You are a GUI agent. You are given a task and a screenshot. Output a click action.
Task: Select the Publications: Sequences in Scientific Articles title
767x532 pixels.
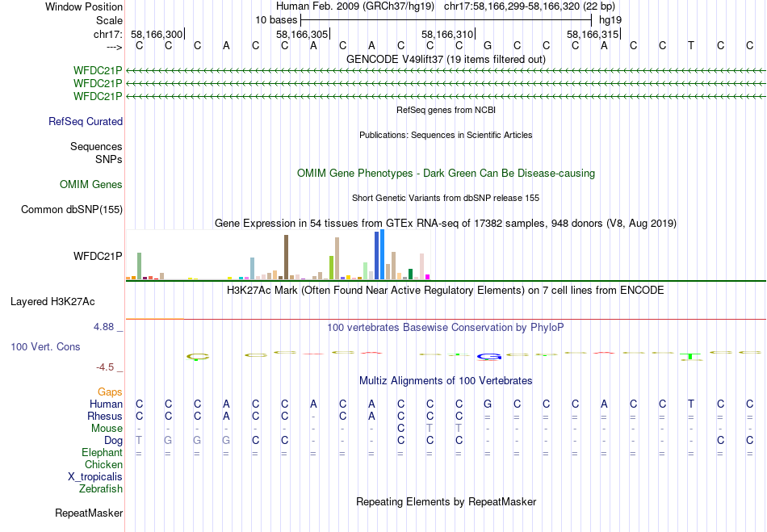tap(446, 135)
